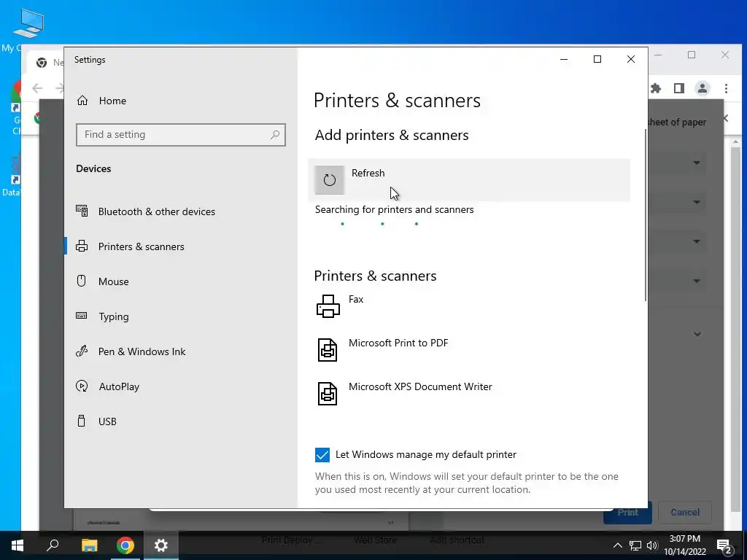Click the Pen & Windows Ink icon
747x560 pixels.
coord(82,351)
